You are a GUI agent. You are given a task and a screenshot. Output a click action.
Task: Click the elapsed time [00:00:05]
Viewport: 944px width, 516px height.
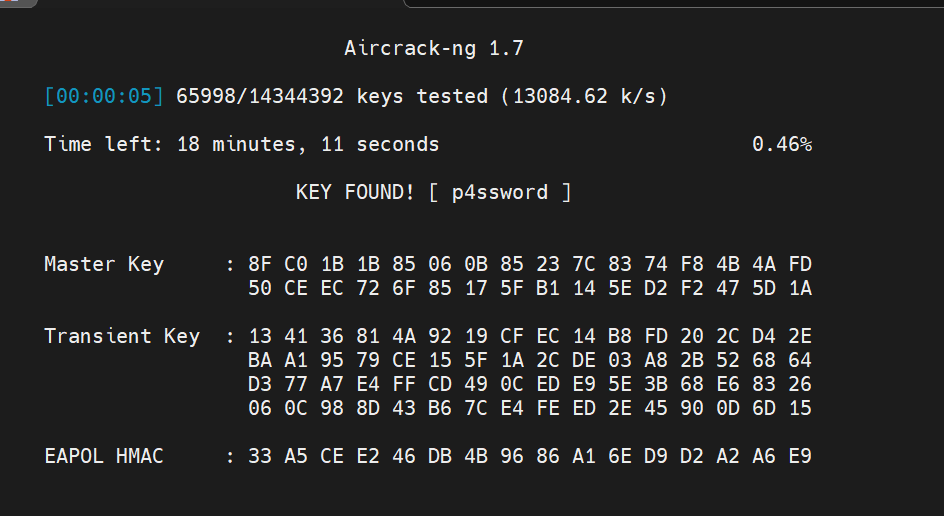(x=104, y=96)
